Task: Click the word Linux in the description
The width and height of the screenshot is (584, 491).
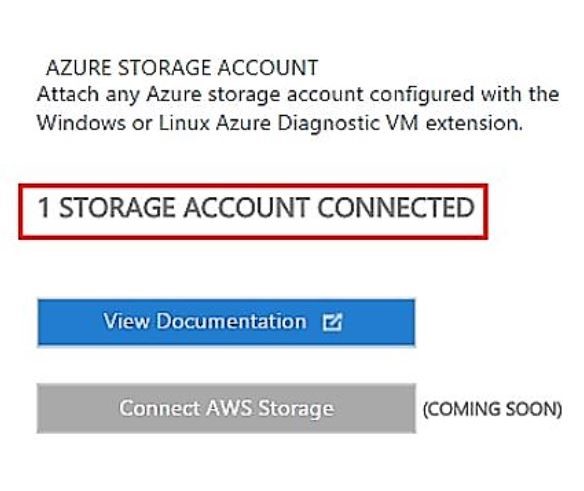Action: click(x=184, y=123)
